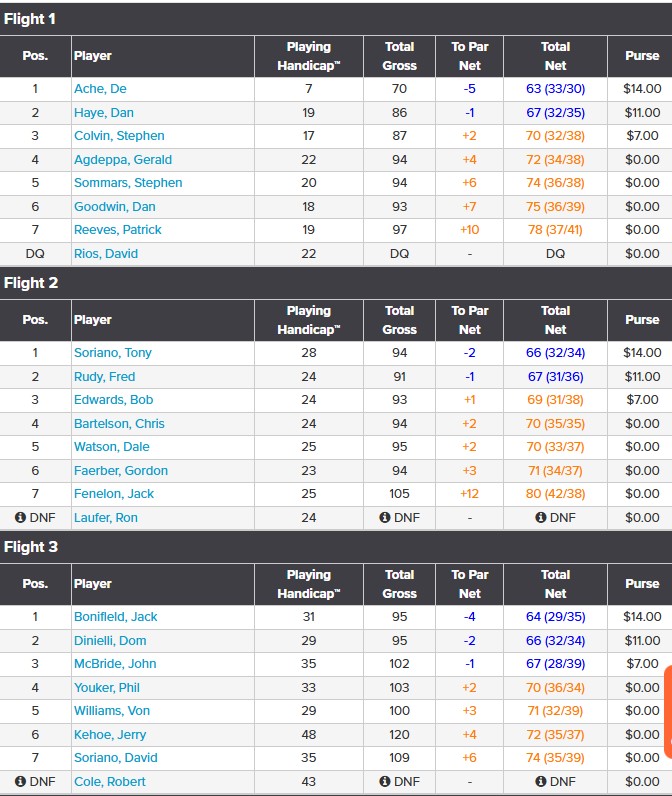This screenshot has width=672, height=796.
Task: Click McBride, John player name
Action: (x=115, y=664)
